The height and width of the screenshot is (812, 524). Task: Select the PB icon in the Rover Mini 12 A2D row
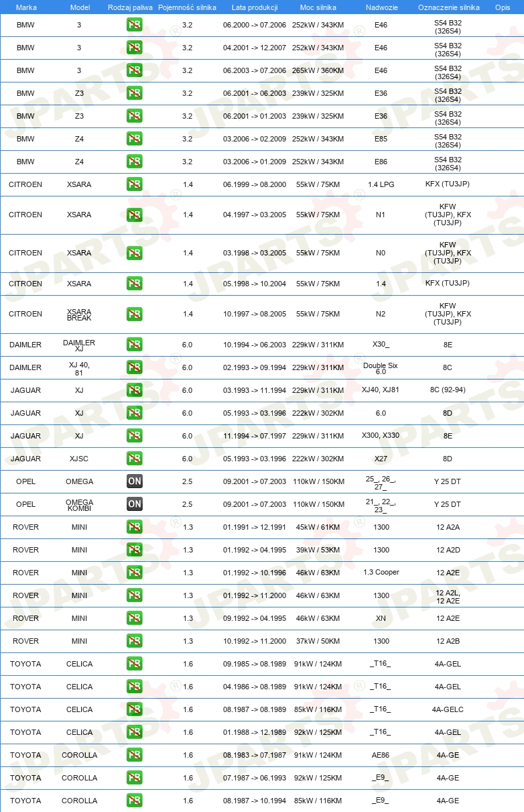134,550
